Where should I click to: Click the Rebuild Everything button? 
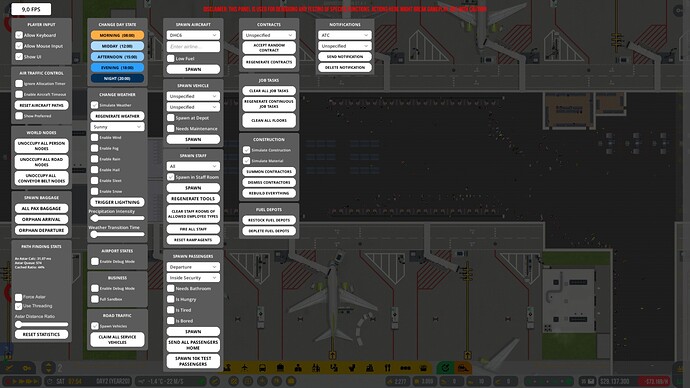click(x=269, y=193)
